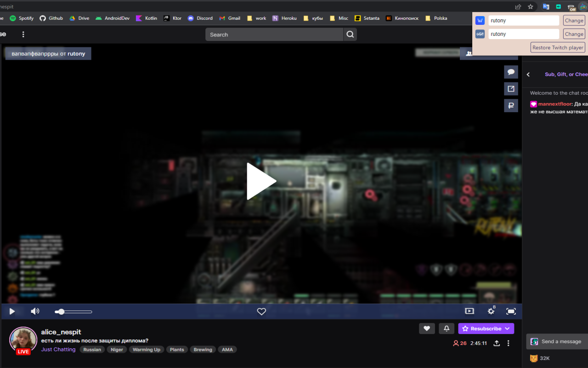Screen dimensions: 588x368
Task: Toggle theatre mode in the player
Action: pos(469,311)
